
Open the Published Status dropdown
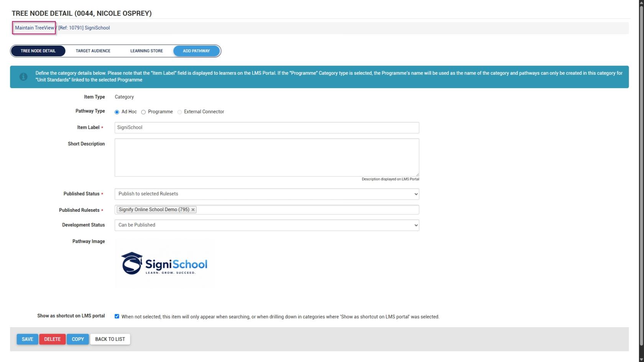pos(267,194)
